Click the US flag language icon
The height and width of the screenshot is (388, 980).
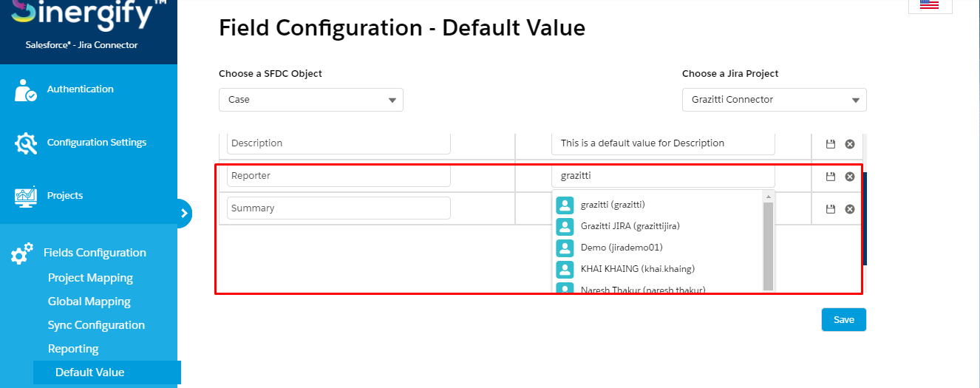(929, 4)
